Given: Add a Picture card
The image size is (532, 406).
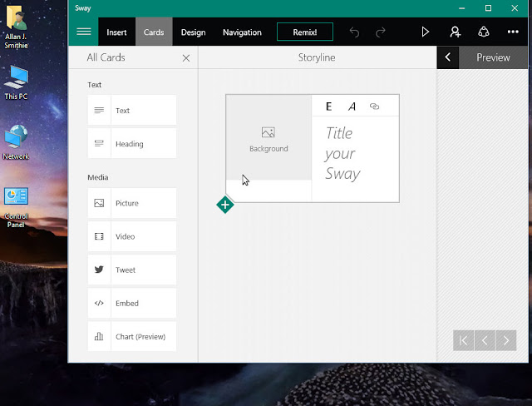Looking at the screenshot, I should pyautogui.click(x=132, y=203).
